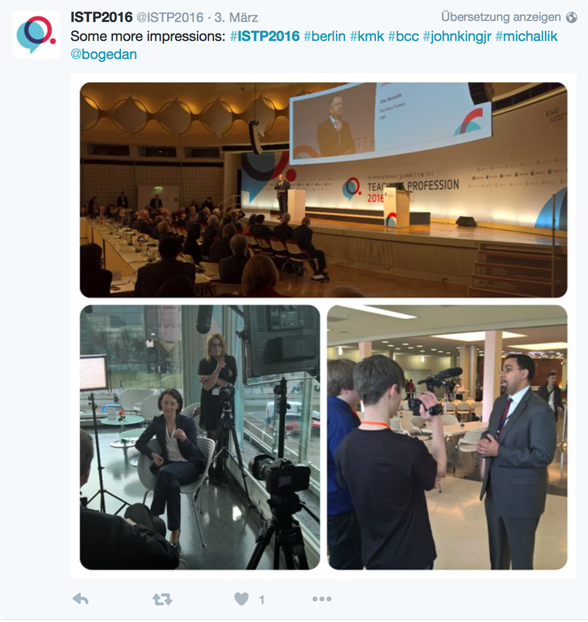The image size is (588, 622).
Task: View the conference hall stage photo
Action: (323, 190)
